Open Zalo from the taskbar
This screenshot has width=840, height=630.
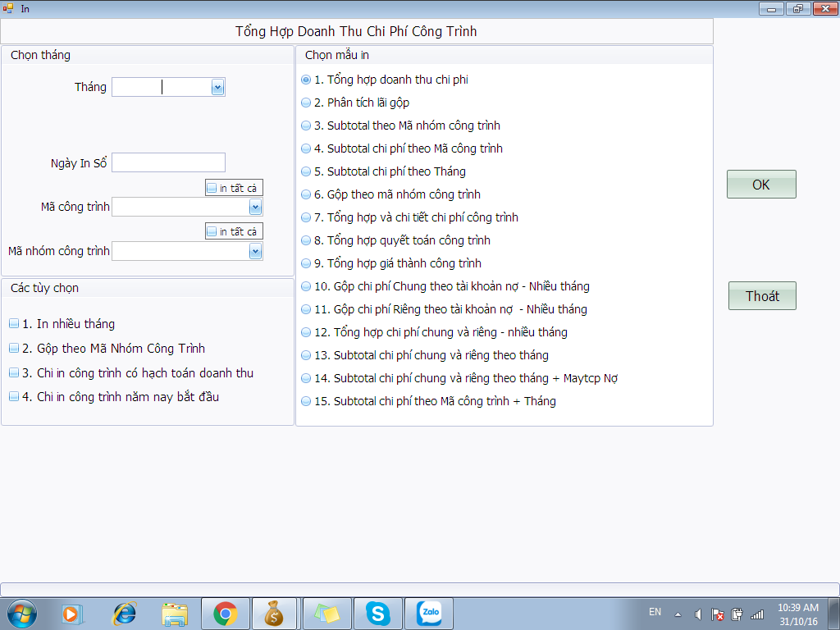point(429,614)
